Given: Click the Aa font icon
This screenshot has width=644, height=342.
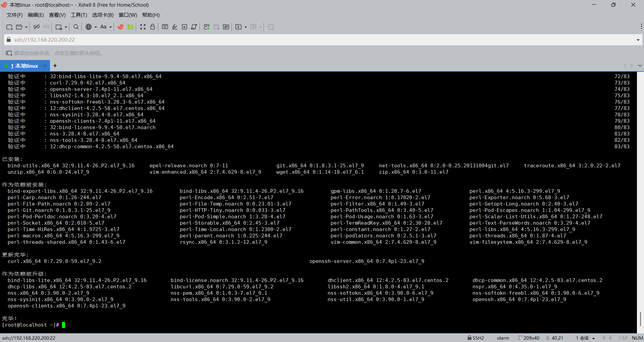Looking at the screenshot, I should point(103,27).
